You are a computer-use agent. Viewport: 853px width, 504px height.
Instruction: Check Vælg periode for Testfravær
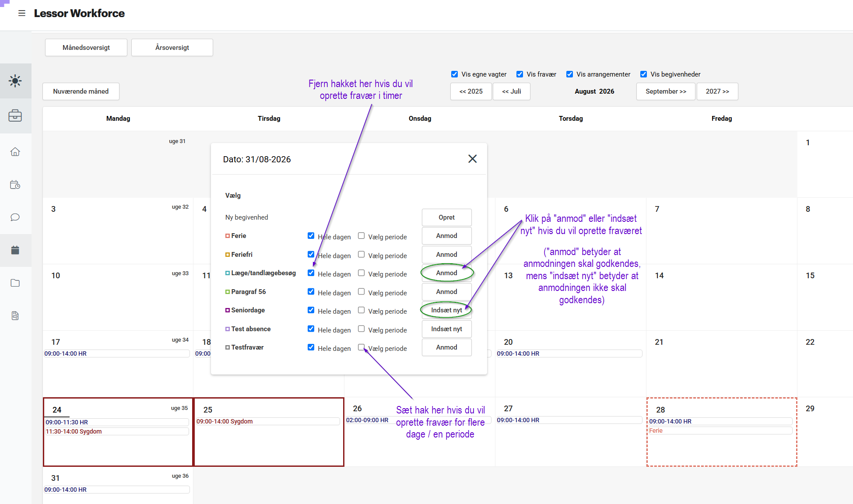(361, 347)
